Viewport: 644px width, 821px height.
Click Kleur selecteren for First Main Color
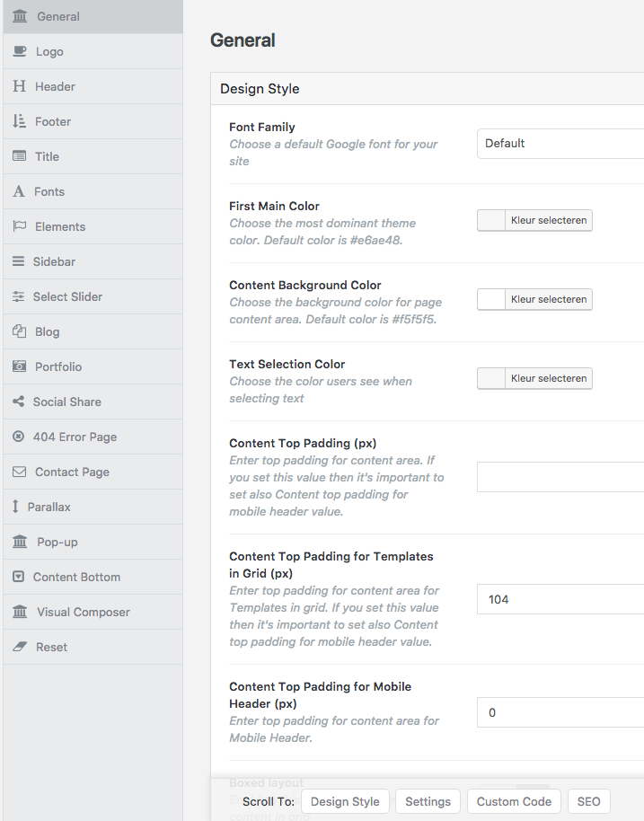pos(548,220)
